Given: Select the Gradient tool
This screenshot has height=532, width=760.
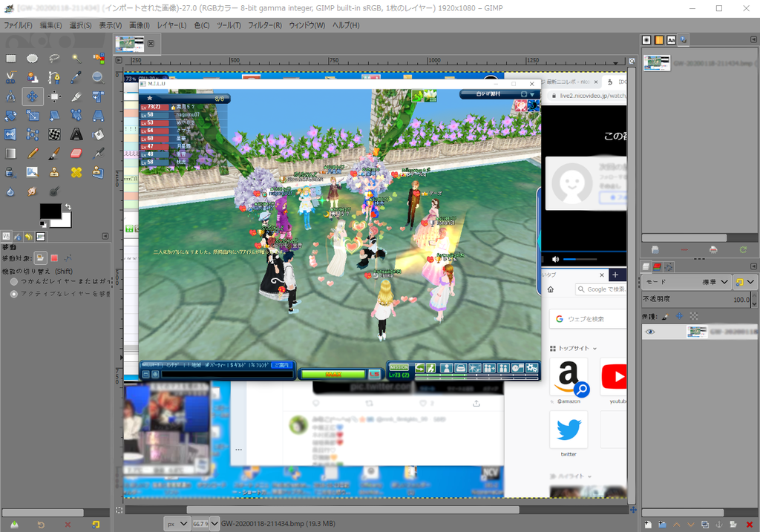Looking at the screenshot, I should tap(10, 154).
